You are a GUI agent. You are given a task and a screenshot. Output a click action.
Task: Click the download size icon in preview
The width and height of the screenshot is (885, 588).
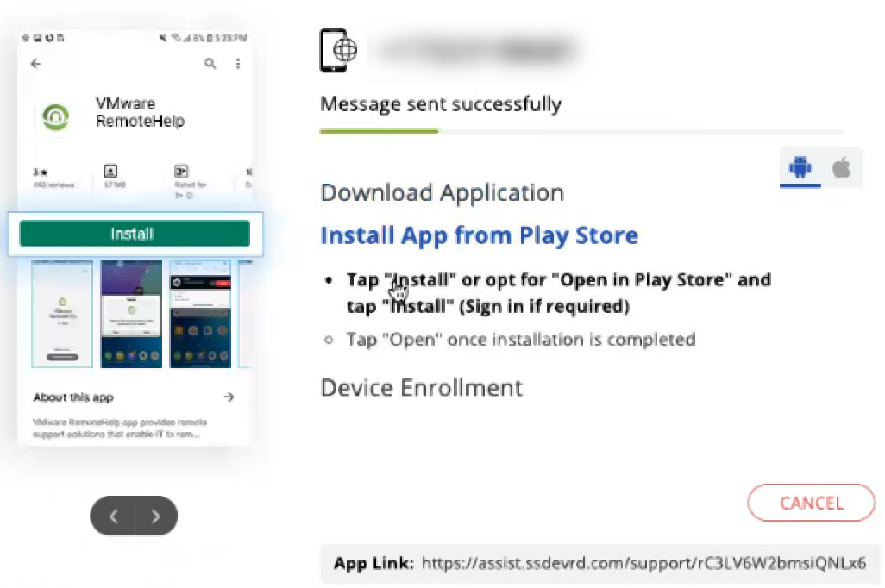click(110, 171)
